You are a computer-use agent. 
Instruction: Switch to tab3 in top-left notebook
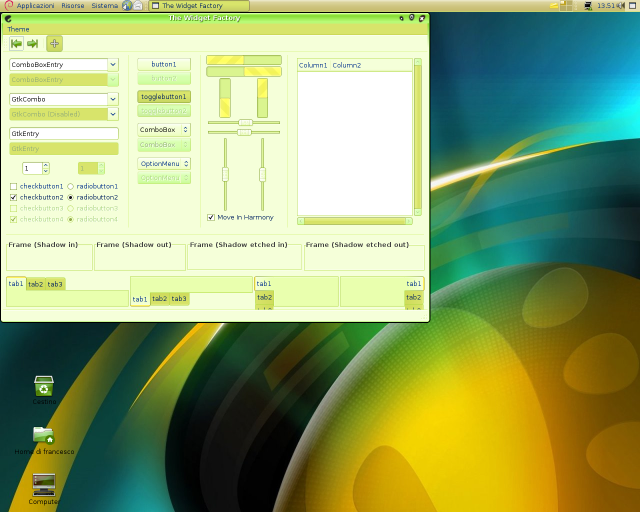click(55, 284)
